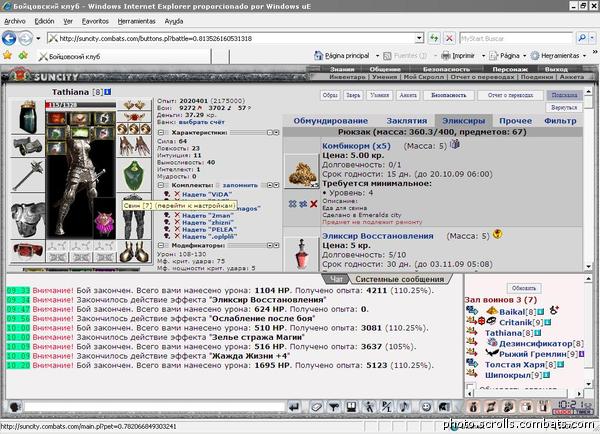The height and width of the screenshot is (434, 600).
Task: Click the Вернуться button
Action: [564, 108]
